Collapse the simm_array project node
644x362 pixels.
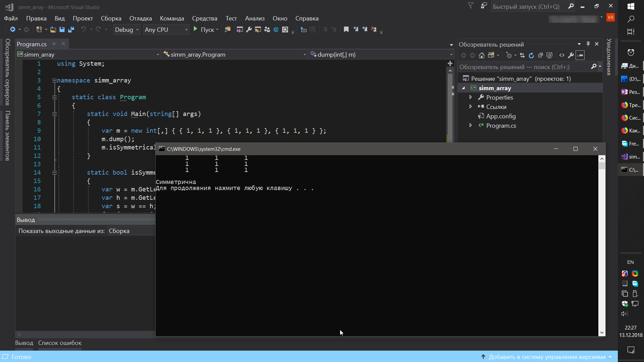[x=464, y=88]
